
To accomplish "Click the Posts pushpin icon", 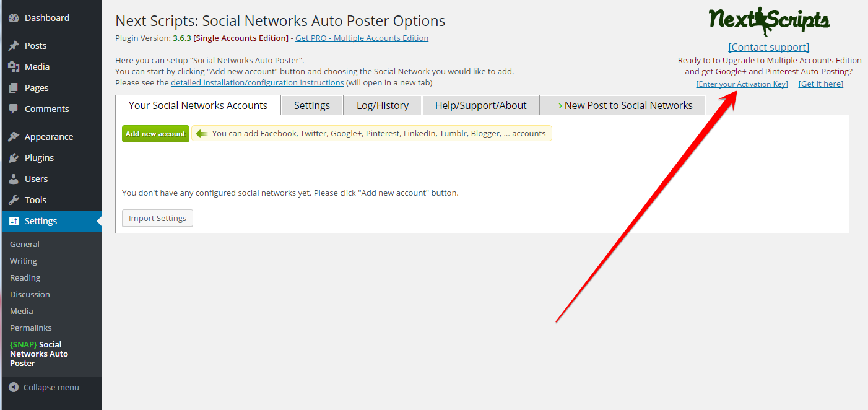I will click(14, 46).
